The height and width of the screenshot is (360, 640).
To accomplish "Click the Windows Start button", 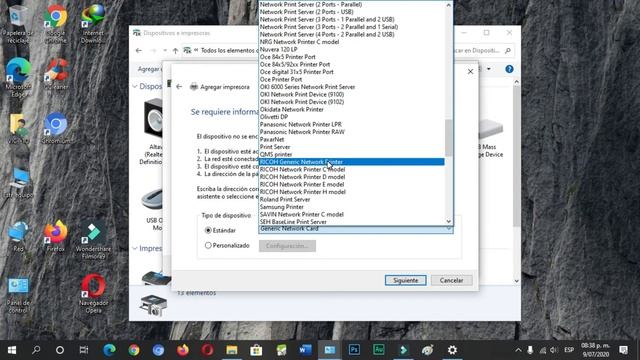I will pos(12,350).
